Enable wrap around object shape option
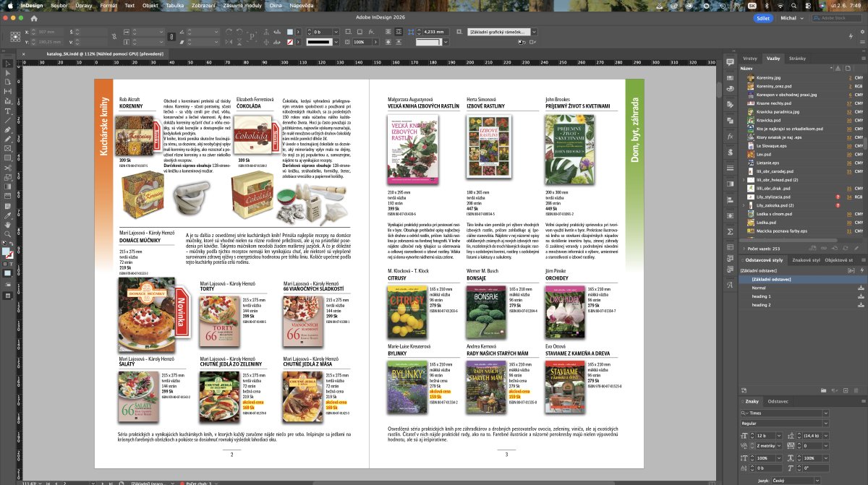 click(388, 42)
